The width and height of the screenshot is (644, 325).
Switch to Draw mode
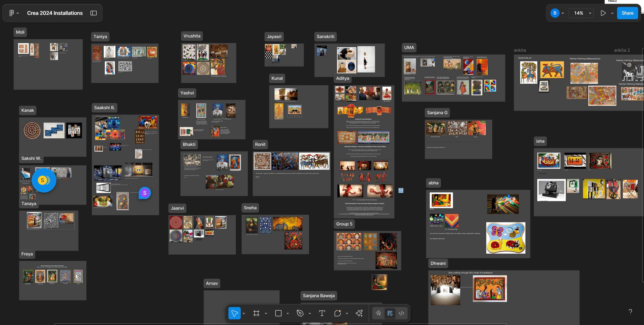pos(378,313)
